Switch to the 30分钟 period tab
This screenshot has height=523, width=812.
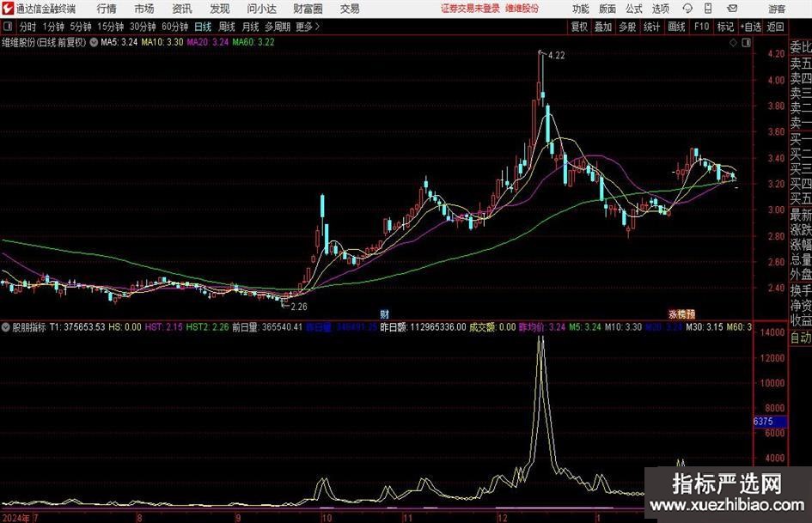pyautogui.click(x=143, y=27)
